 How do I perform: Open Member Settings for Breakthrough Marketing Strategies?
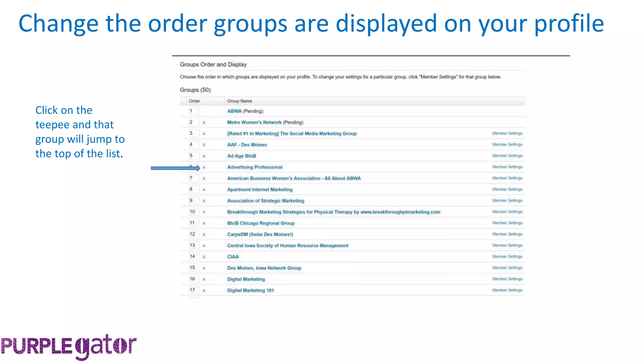(x=507, y=212)
